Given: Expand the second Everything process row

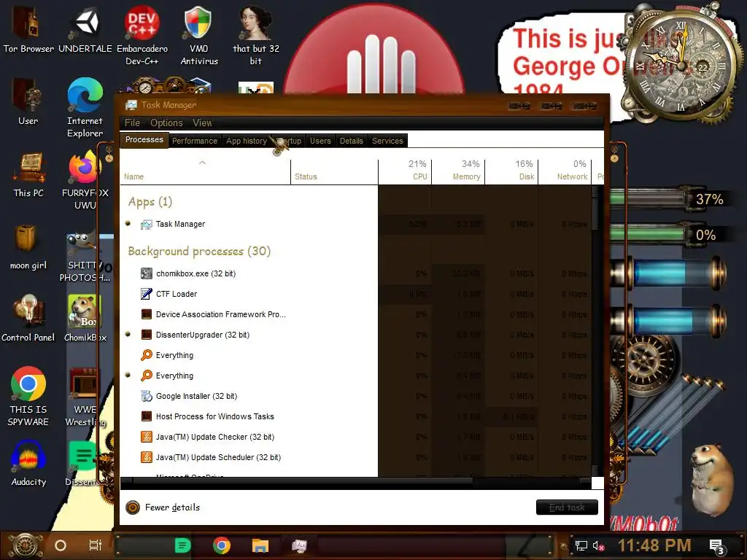Looking at the screenshot, I should point(128,376).
